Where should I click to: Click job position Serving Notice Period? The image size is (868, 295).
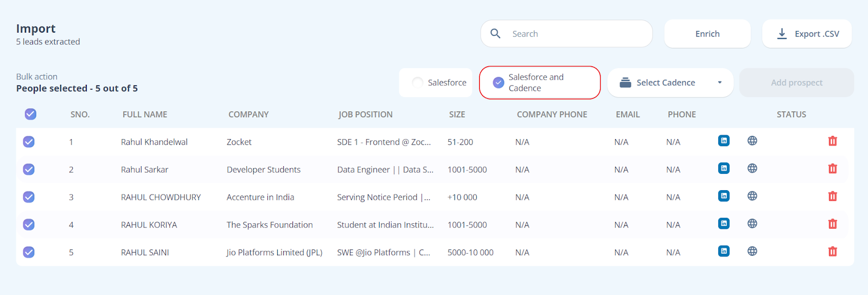(x=384, y=197)
